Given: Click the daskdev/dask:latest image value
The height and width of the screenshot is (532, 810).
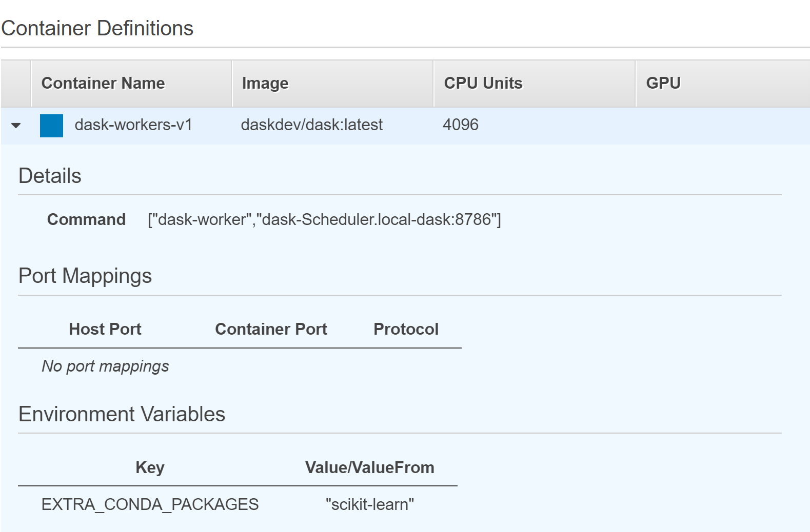Looking at the screenshot, I should [311, 125].
